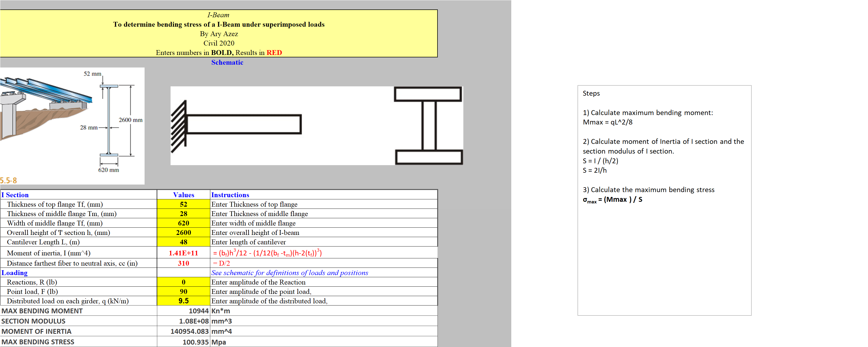The height and width of the screenshot is (347, 868).
Task: Click the section modulus value 1.08E+08
Action: click(x=183, y=321)
